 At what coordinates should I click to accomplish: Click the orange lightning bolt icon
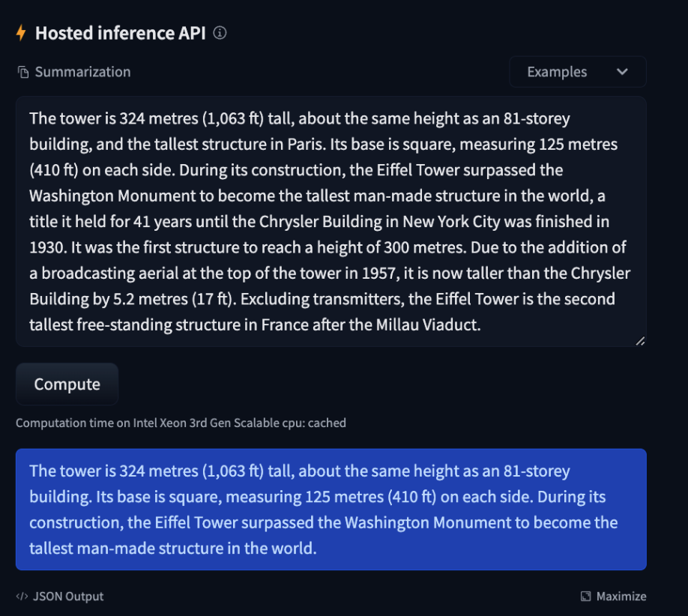22,33
